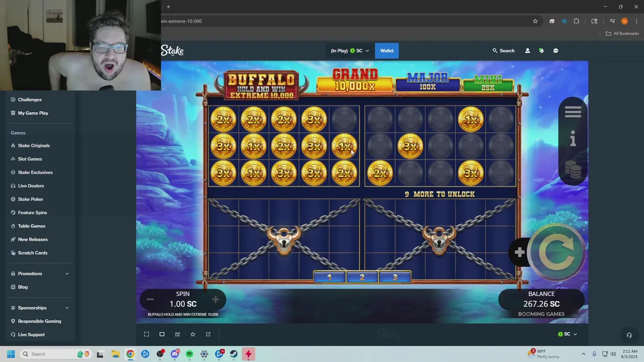Viewport: 644px width, 362px height.
Task: Open Live Dealers
Action: (31, 186)
